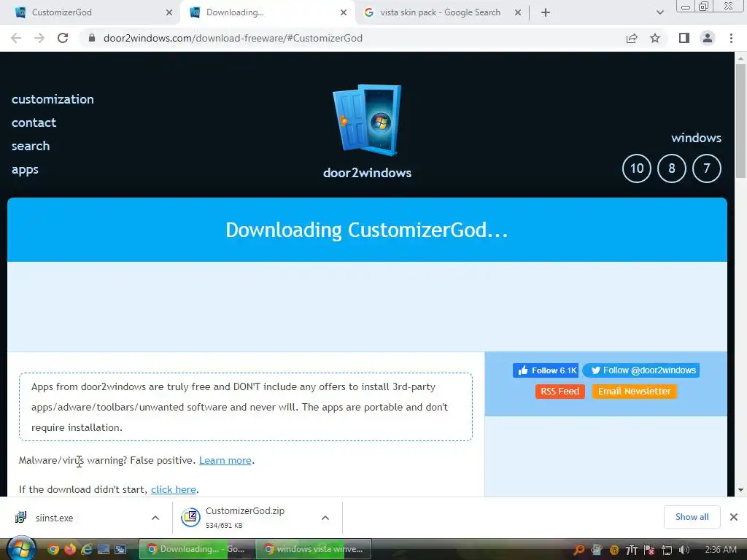Open a new browser tab

[546, 12]
